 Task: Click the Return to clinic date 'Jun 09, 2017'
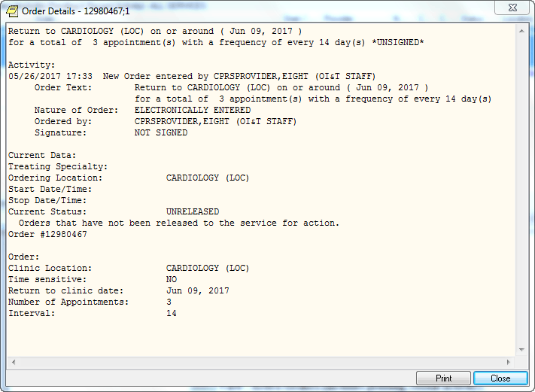tap(198, 290)
